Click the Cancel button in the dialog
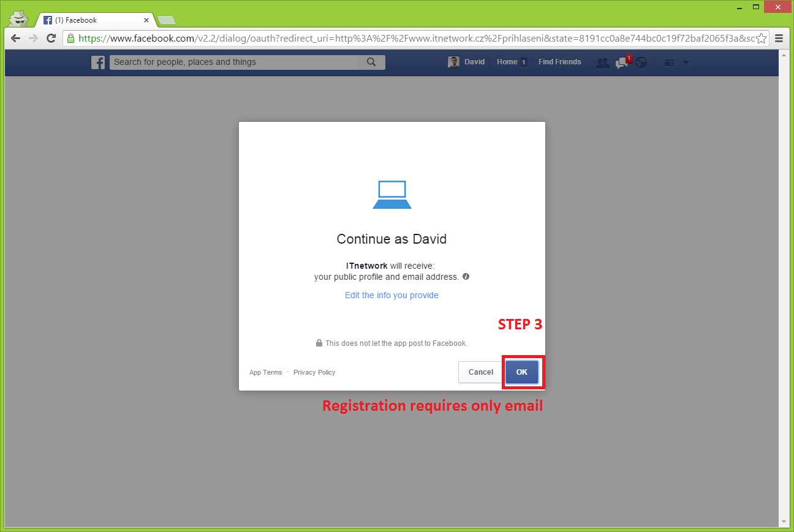 click(x=481, y=372)
